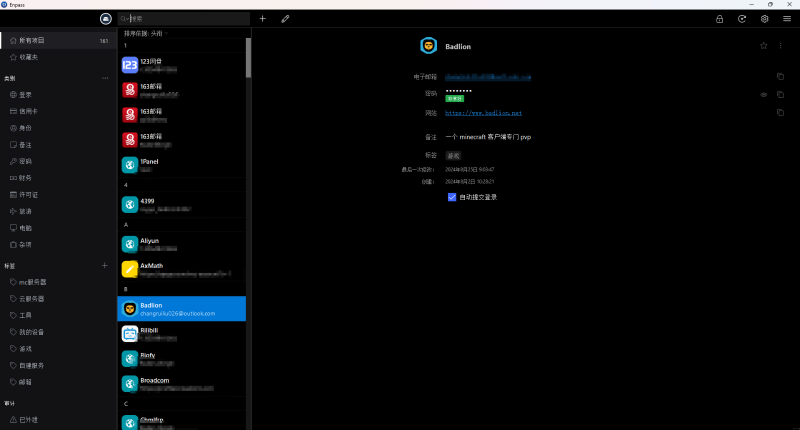
Task: Copy the password using its copy icon
Action: click(x=780, y=94)
